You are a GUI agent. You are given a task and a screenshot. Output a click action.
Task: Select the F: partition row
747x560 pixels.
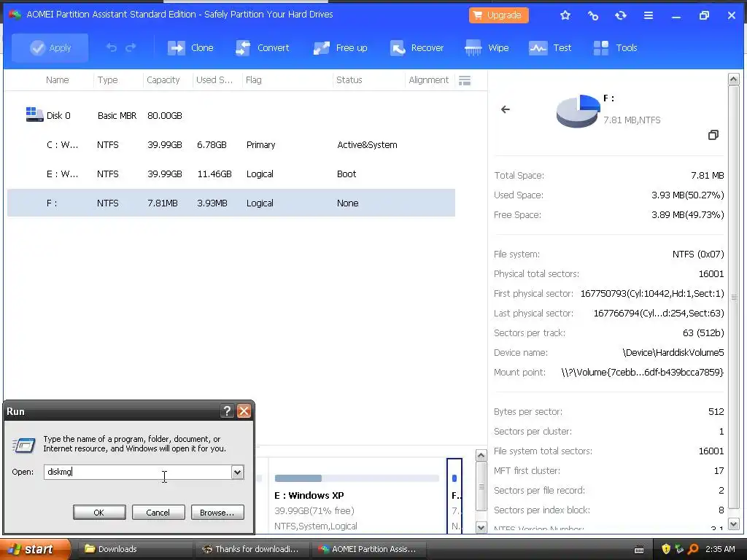231,203
